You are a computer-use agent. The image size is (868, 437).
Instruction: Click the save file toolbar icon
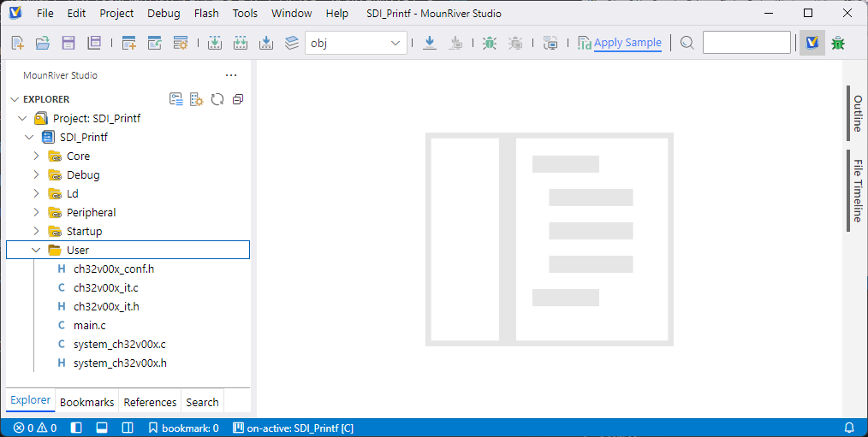[68, 43]
